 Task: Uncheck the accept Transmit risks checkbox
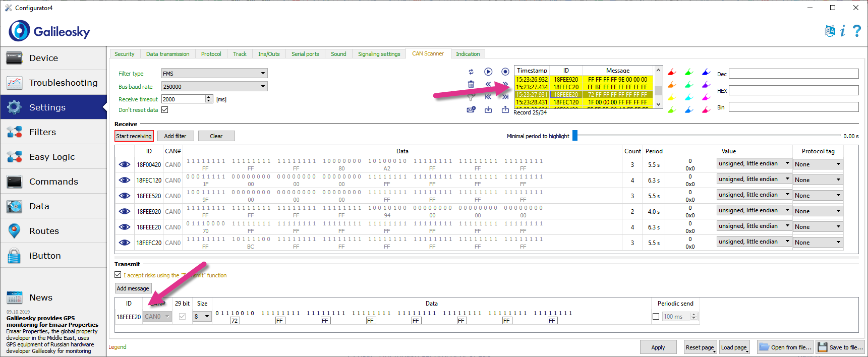tap(118, 275)
